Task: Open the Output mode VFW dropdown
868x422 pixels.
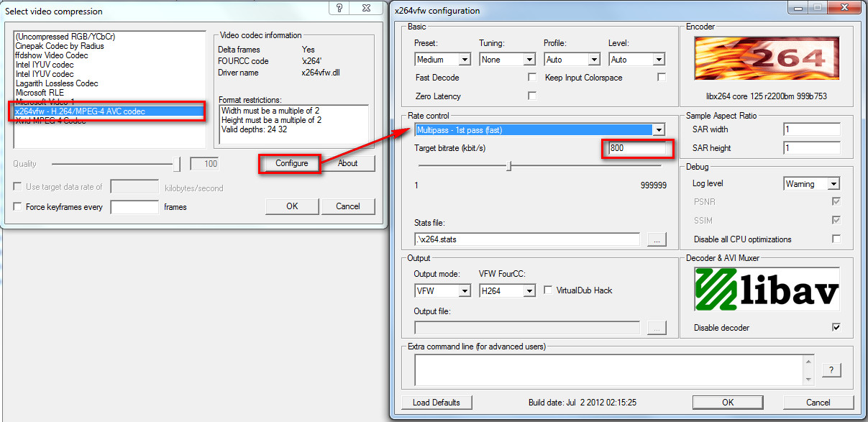Action: tap(442, 290)
